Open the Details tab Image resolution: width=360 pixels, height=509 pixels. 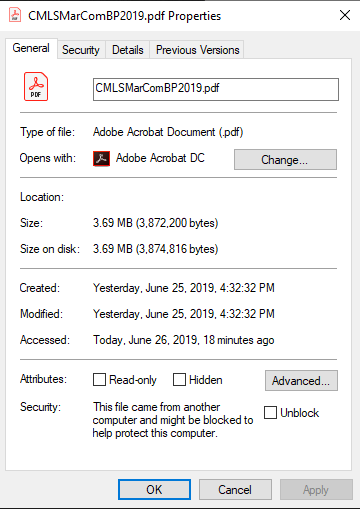tap(128, 50)
